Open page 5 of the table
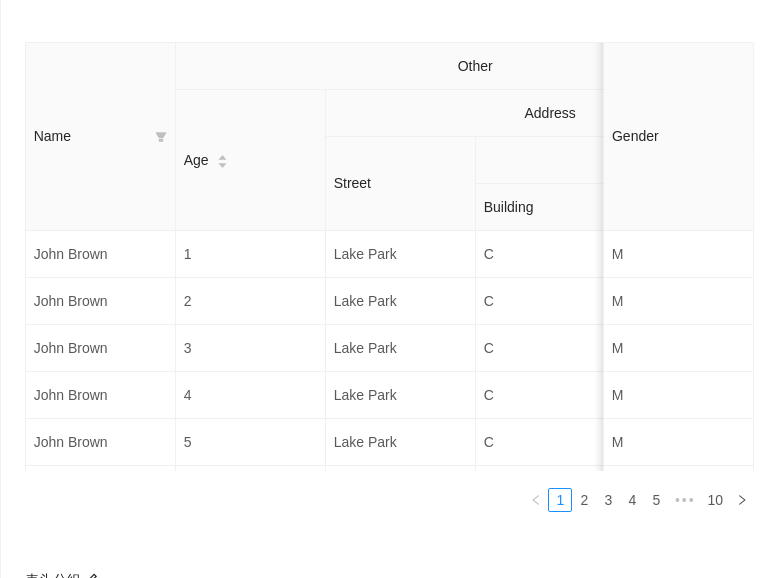Viewport: 777px width, 578px height. 656,500
